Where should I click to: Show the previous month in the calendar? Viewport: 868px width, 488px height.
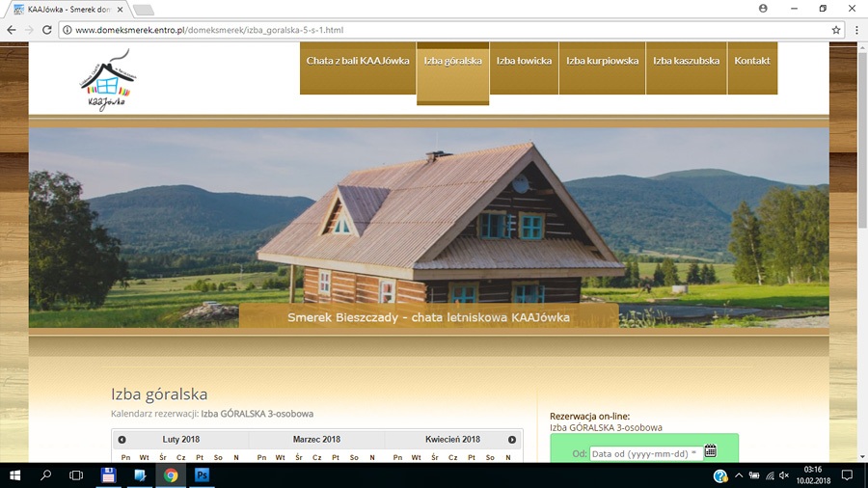click(x=122, y=440)
